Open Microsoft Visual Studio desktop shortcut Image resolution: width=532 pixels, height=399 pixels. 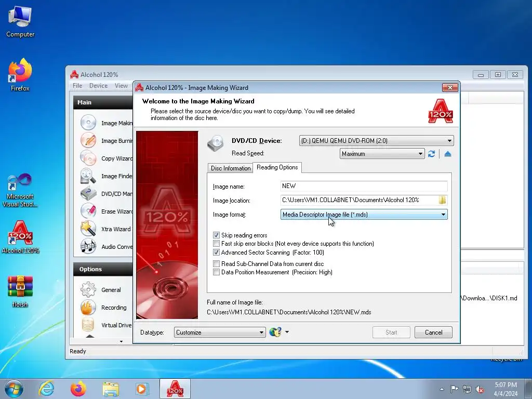pyautogui.click(x=20, y=190)
